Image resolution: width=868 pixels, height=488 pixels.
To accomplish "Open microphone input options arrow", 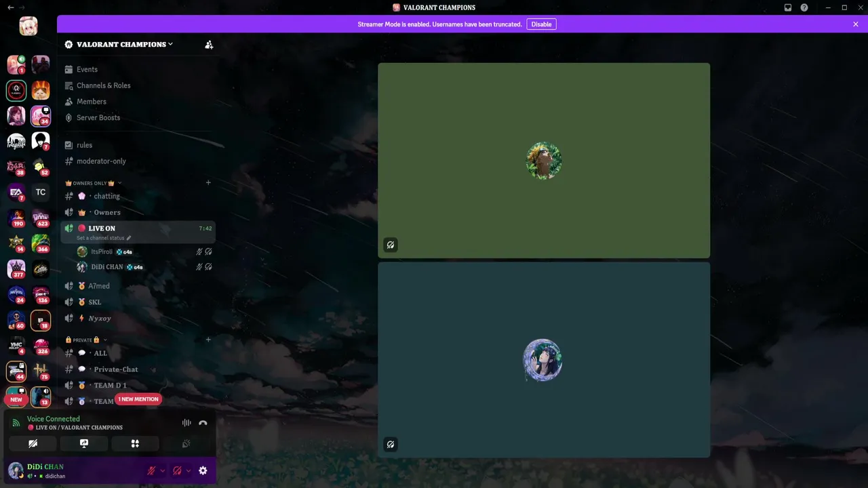I will (x=162, y=471).
